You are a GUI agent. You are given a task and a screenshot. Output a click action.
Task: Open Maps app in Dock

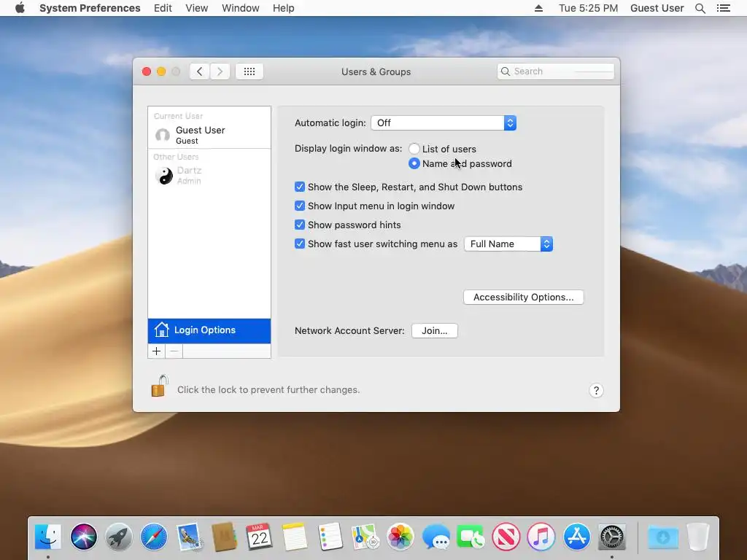[x=365, y=537]
